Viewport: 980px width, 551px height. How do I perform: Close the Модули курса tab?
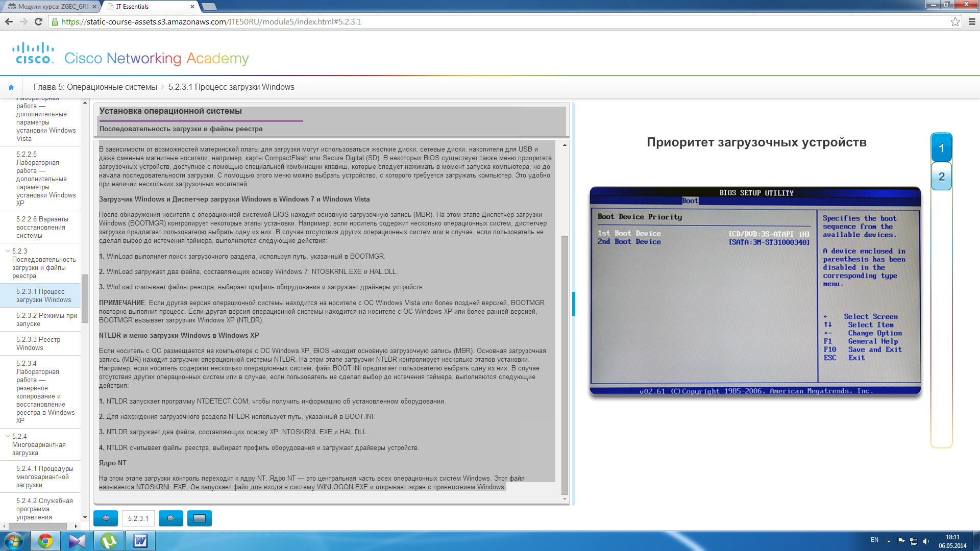94,7
